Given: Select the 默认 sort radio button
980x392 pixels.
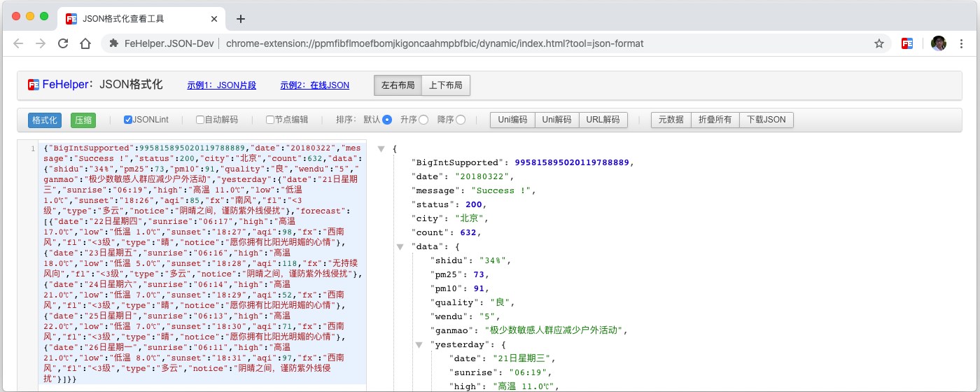Looking at the screenshot, I should 387,120.
